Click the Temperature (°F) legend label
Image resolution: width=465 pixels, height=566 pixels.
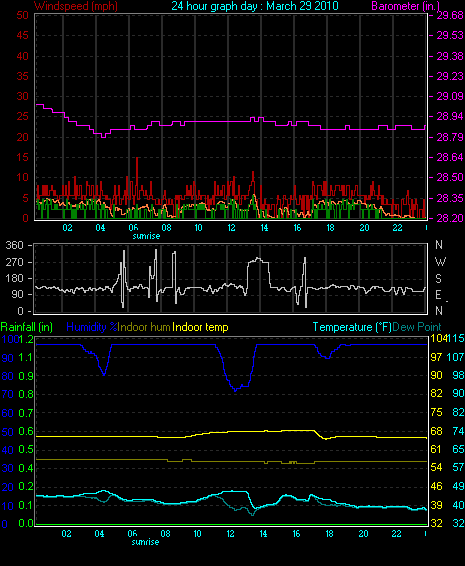[x=352, y=327]
